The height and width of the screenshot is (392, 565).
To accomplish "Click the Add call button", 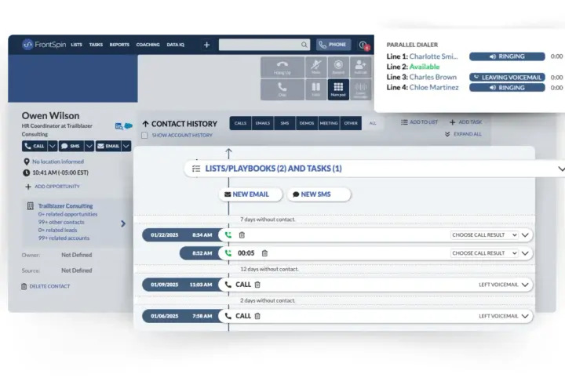I will click(x=360, y=67).
